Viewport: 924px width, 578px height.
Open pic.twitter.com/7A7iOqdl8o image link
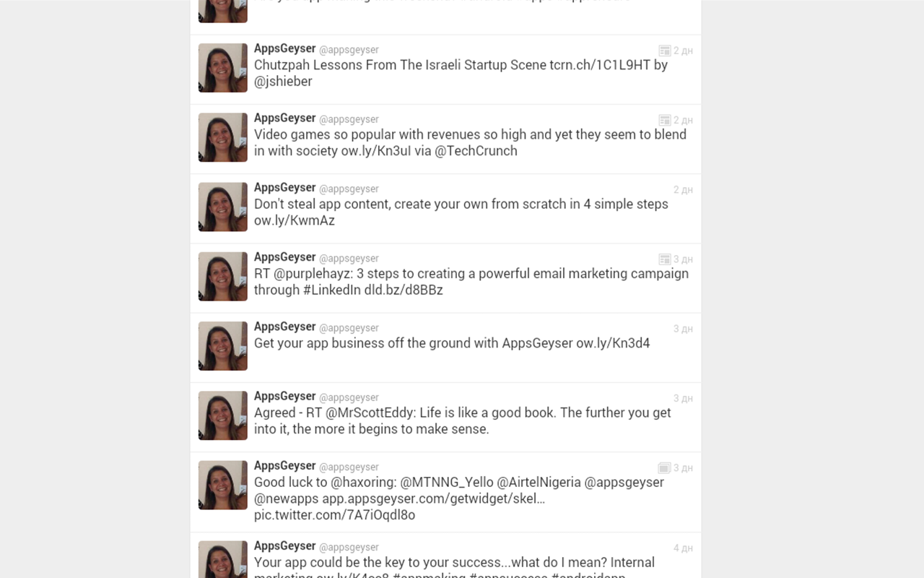point(334,515)
